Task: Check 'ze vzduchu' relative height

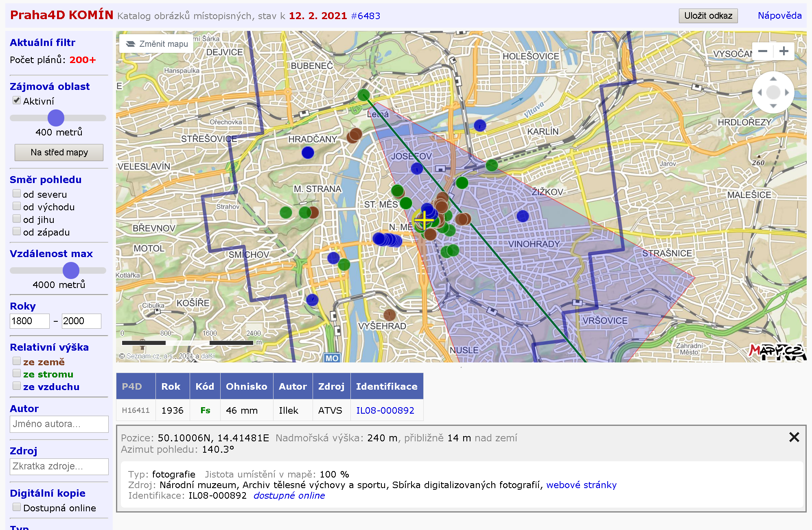Action: pos(17,386)
